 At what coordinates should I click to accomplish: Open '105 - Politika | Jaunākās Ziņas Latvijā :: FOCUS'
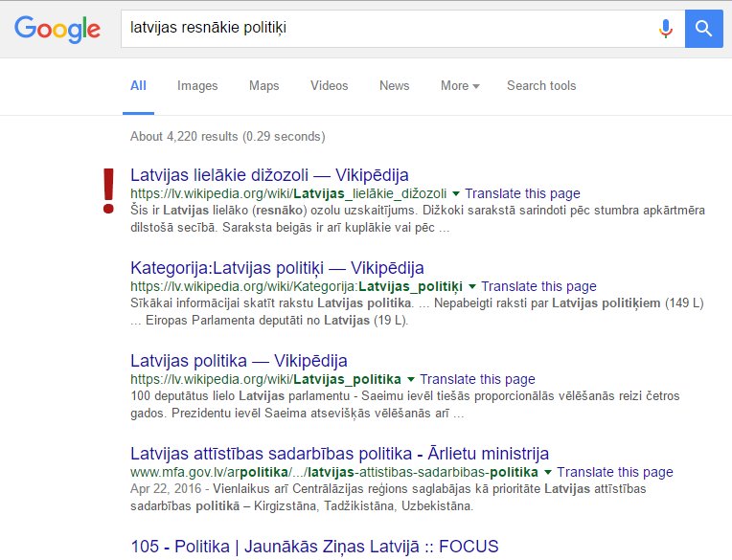[x=314, y=547]
